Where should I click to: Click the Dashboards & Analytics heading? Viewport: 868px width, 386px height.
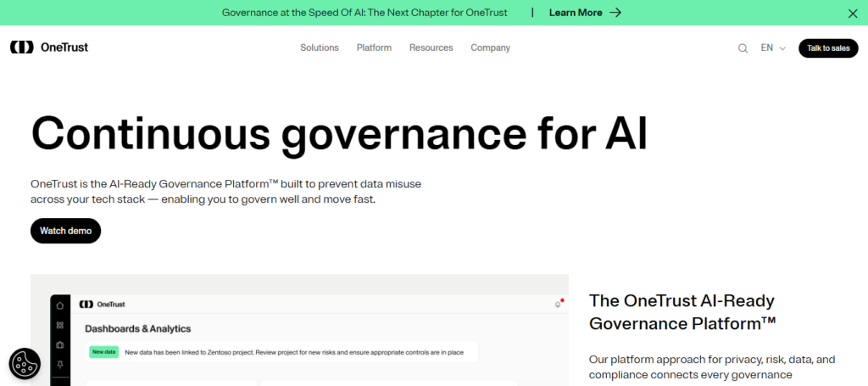138,328
